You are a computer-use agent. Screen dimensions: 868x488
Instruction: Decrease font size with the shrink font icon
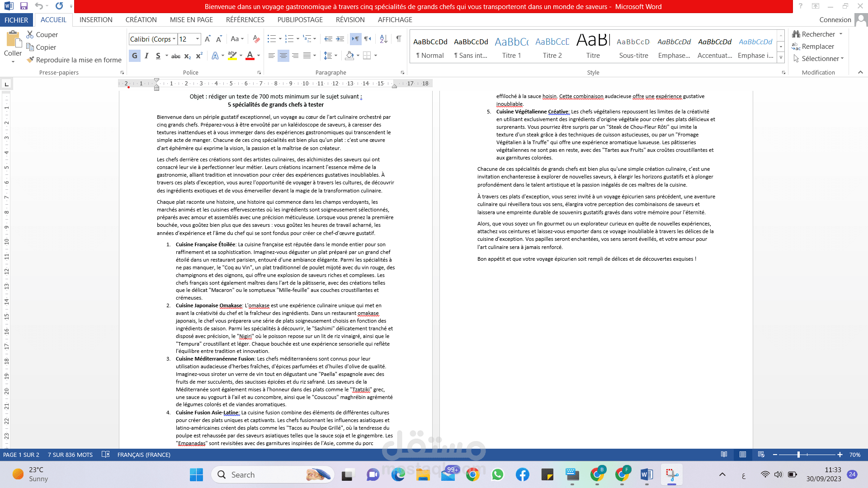[219, 39]
